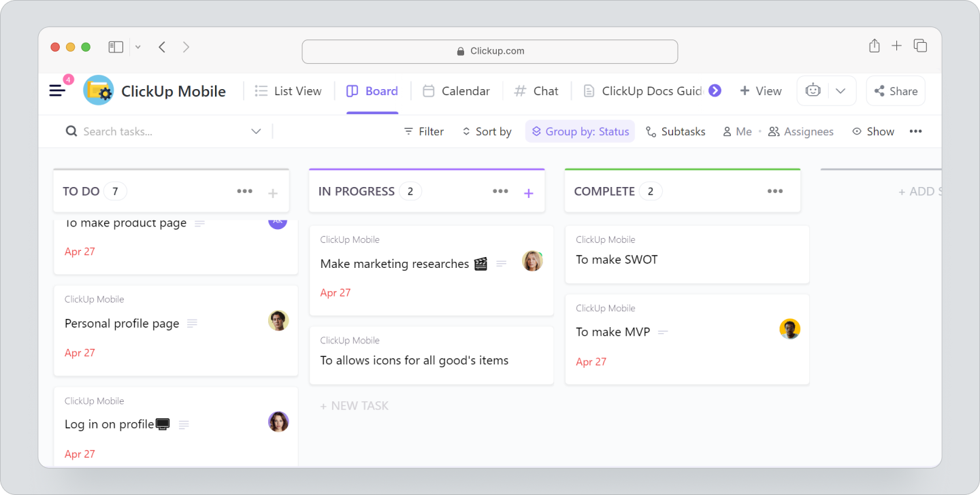980x495 pixels.
Task: Expand the search tasks chevron
Action: tap(256, 131)
